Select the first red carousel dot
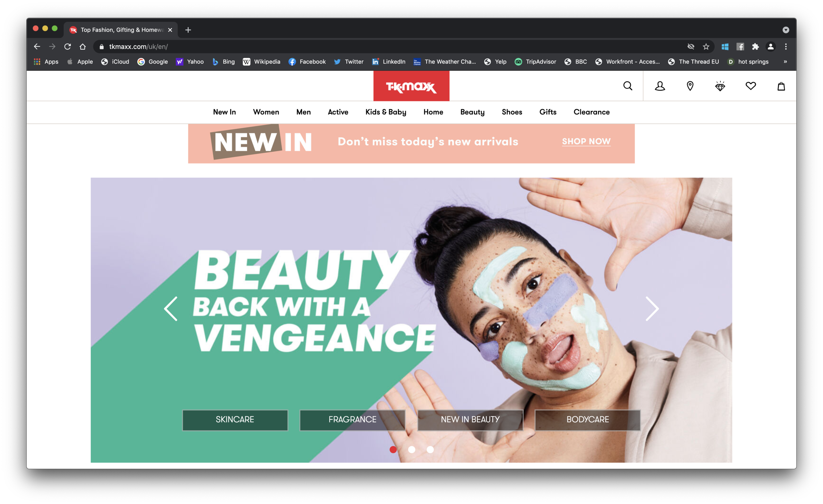 pyautogui.click(x=393, y=450)
